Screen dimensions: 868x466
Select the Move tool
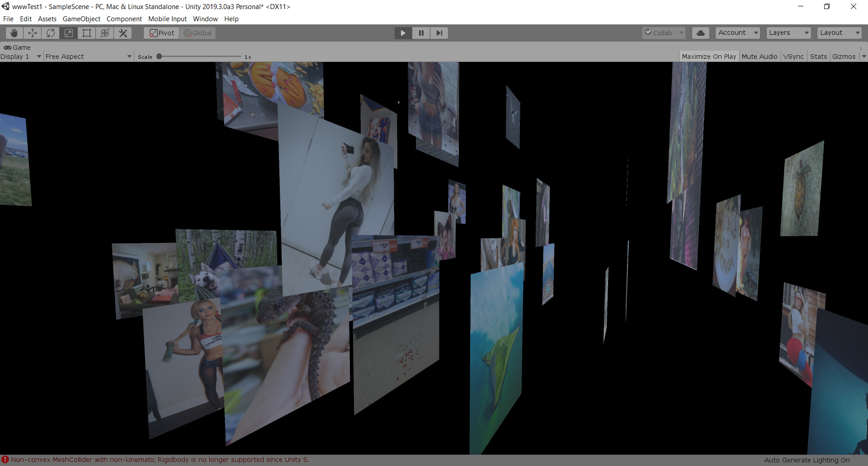pos(33,33)
